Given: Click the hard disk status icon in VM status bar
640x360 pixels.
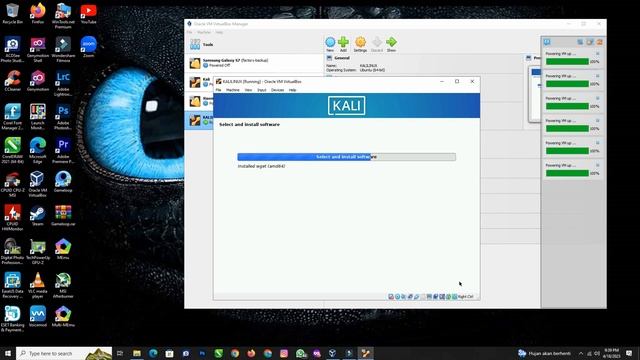Looking at the screenshot, I should 391,297.
